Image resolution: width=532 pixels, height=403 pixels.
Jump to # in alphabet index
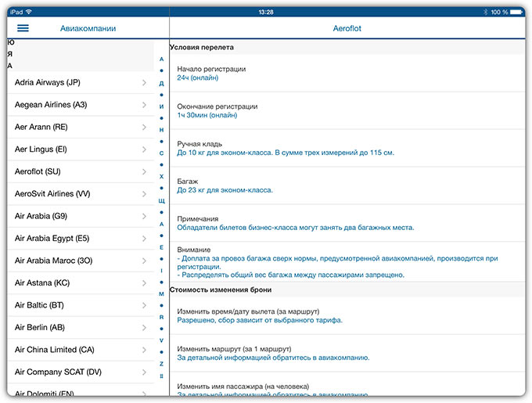tap(161, 376)
